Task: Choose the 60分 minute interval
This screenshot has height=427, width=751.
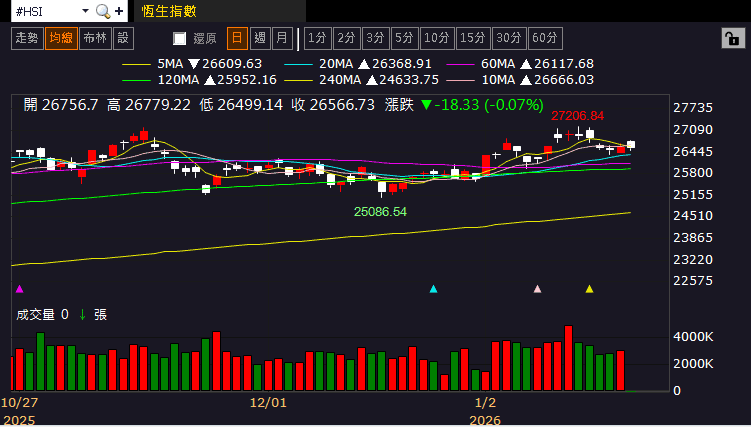Action: click(x=545, y=38)
